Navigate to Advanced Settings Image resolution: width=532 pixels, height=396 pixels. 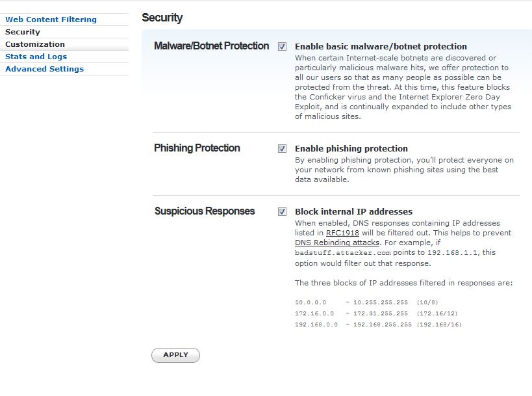pyautogui.click(x=44, y=69)
